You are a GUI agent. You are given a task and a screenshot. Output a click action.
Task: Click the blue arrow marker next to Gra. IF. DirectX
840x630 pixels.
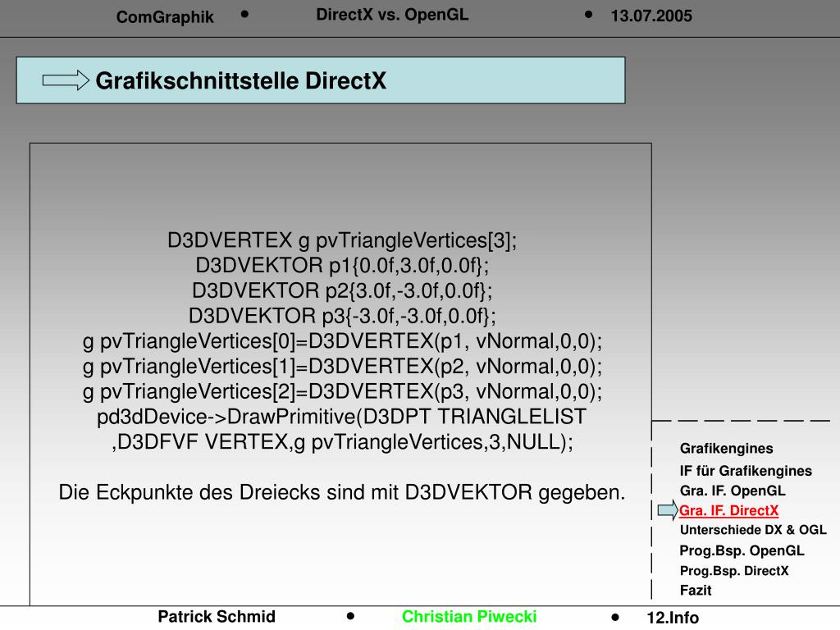click(x=668, y=510)
